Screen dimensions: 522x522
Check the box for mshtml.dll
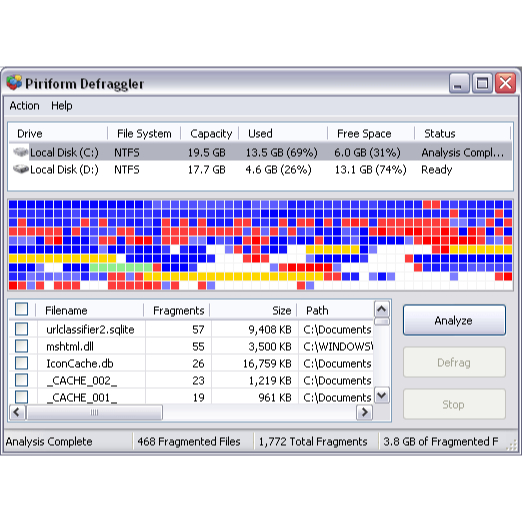(21, 346)
